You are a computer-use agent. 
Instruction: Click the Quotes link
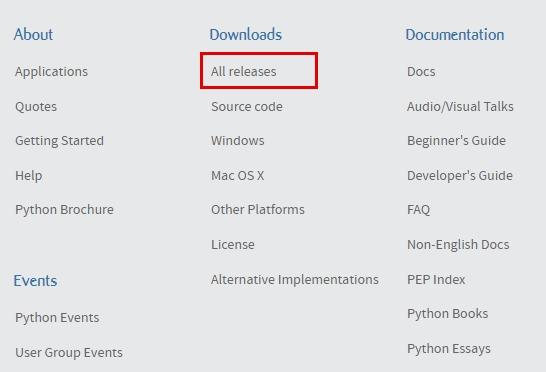tap(36, 107)
